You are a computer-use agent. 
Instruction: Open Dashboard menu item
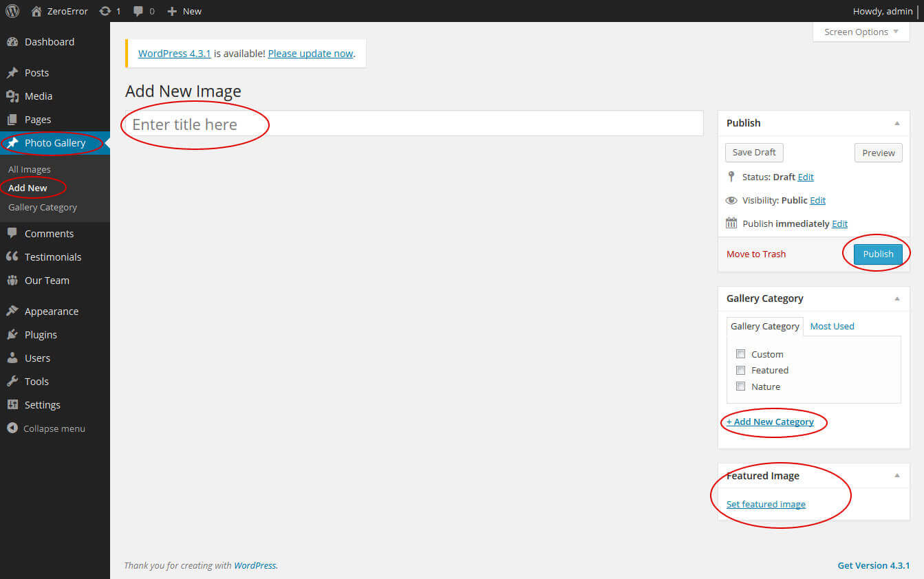coord(55,42)
